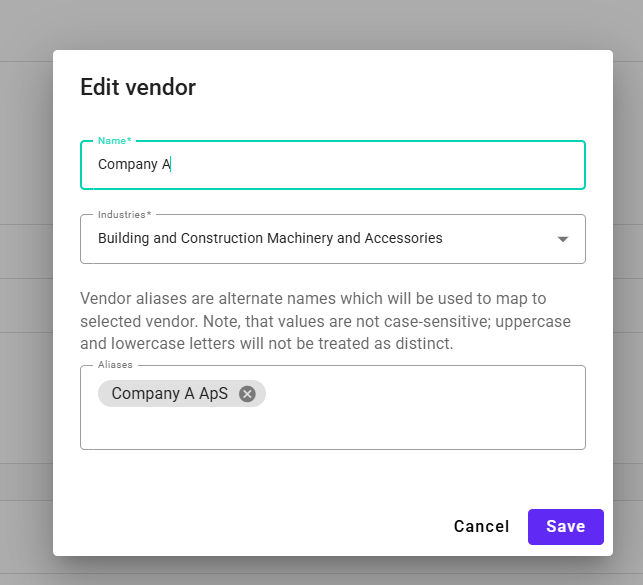Cancel editing the vendor
643x585 pixels.
(x=481, y=527)
